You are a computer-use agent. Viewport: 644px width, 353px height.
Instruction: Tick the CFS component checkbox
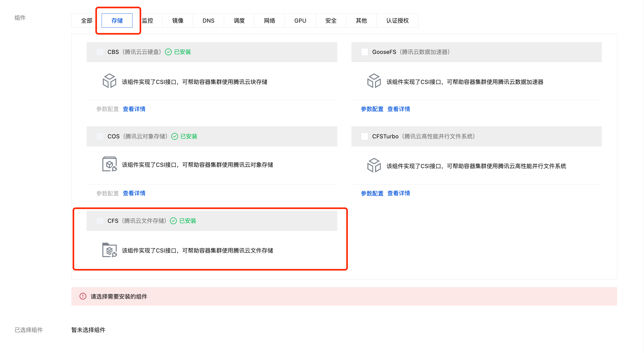[100, 221]
